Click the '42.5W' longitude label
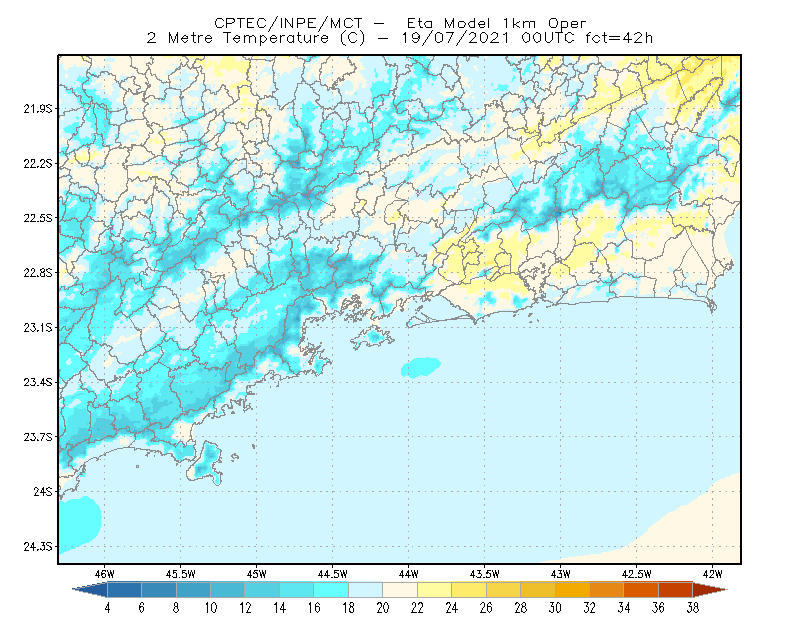800x618 pixels. tap(637, 574)
